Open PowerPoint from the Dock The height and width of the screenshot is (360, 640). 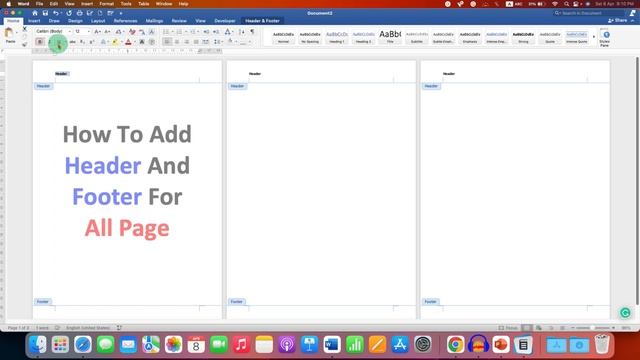pyautogui.click(x=500, y=345)
